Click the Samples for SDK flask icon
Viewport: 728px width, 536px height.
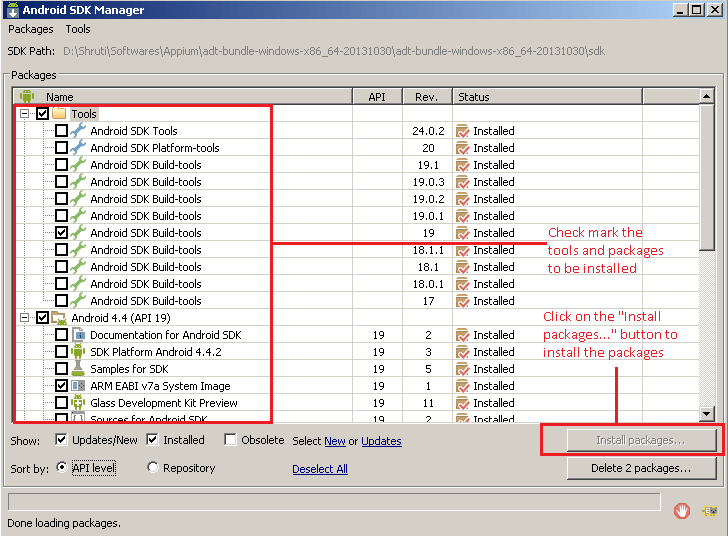(x=78, y=368)
